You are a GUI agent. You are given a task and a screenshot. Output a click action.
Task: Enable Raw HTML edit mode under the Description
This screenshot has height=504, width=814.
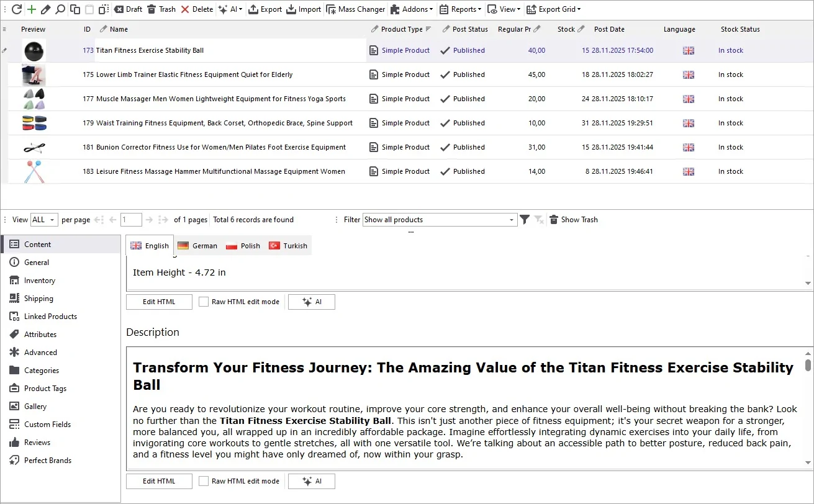point(204,481)
